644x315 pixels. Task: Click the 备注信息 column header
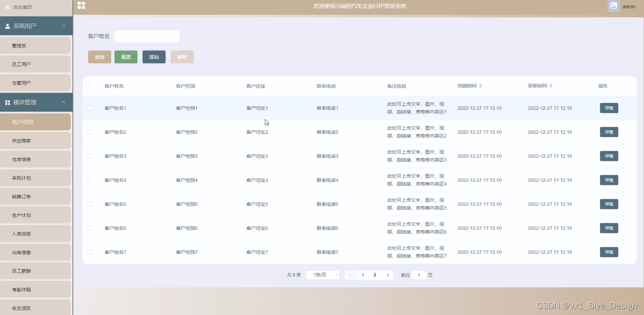tap(397, 86)
